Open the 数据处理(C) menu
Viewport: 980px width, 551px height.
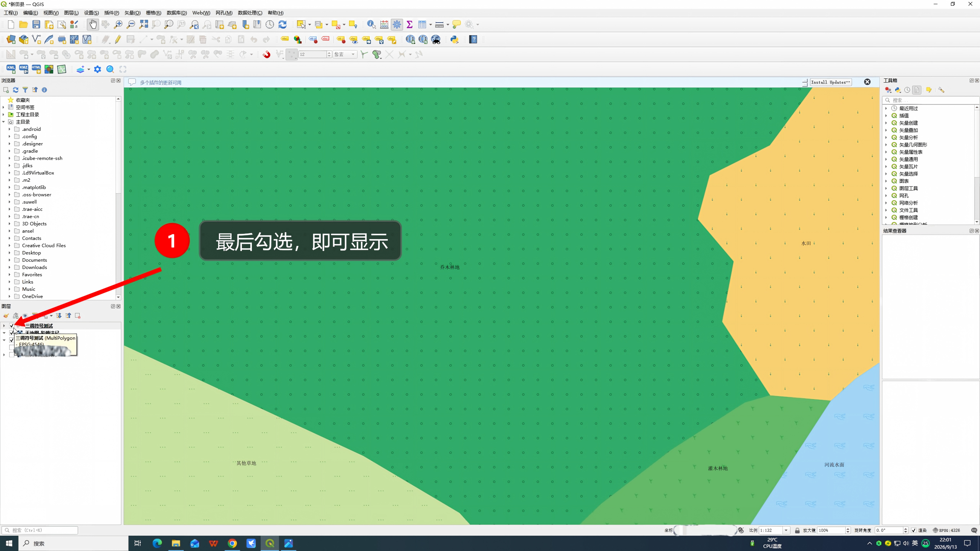tap(250, 13)
